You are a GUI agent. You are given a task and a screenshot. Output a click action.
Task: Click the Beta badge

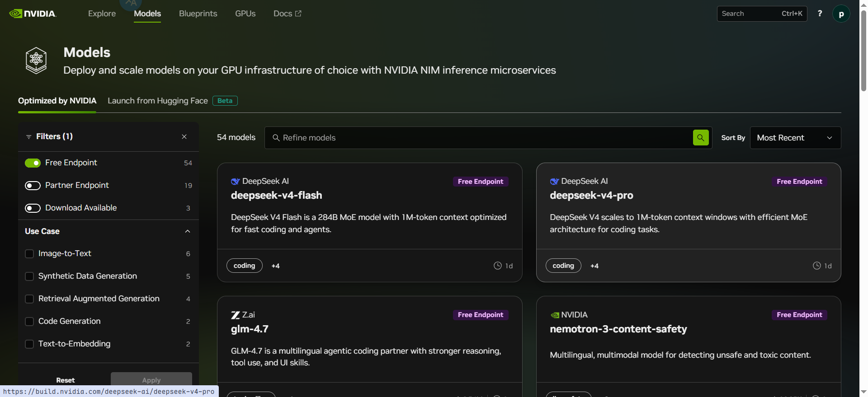[x=225, y=101]
